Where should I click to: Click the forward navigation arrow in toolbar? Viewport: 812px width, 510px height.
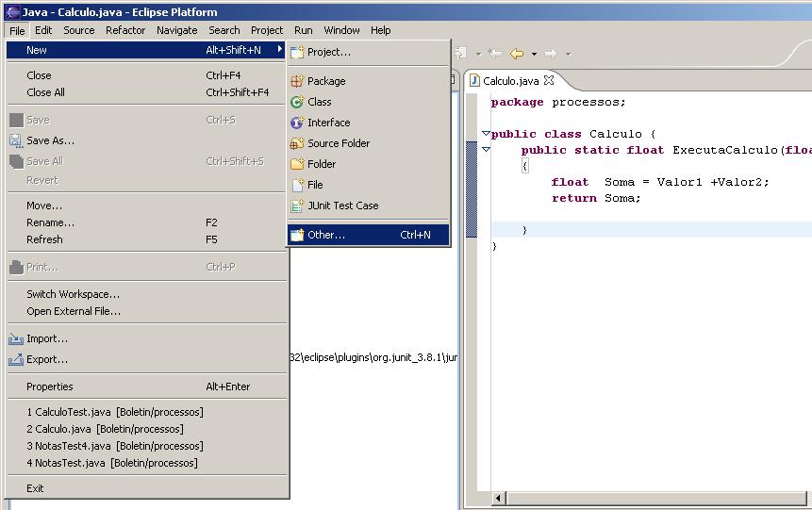coord(551,54)
